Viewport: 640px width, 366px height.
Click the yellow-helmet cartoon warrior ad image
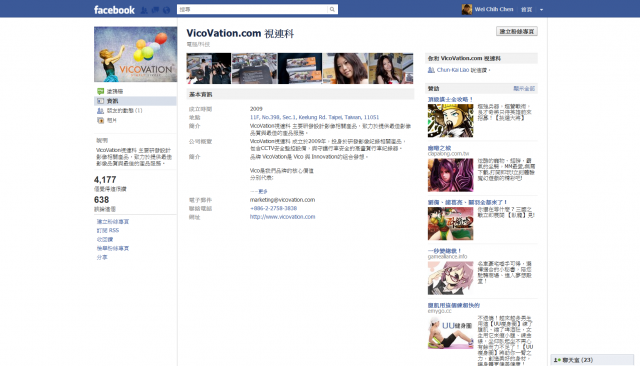click(450, 121)
